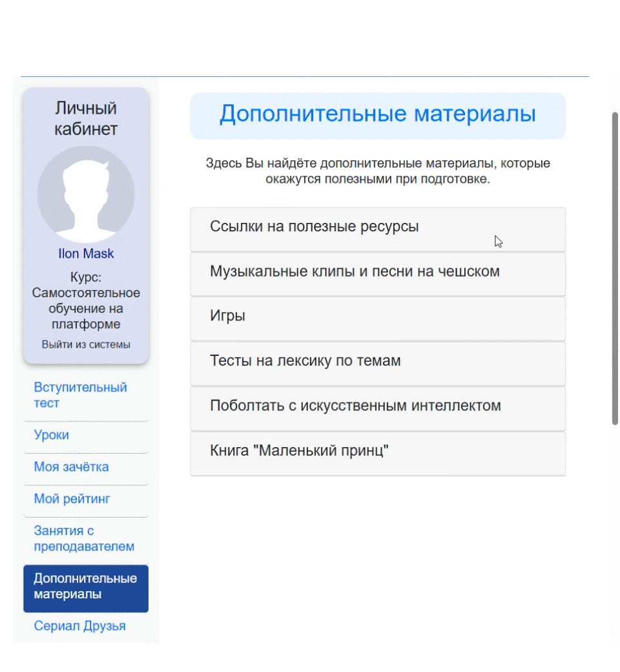Screen dimensions: 620x672
Task: Open 'Сериал Друзья' in the sidebar
Action: tap(79, 626)
